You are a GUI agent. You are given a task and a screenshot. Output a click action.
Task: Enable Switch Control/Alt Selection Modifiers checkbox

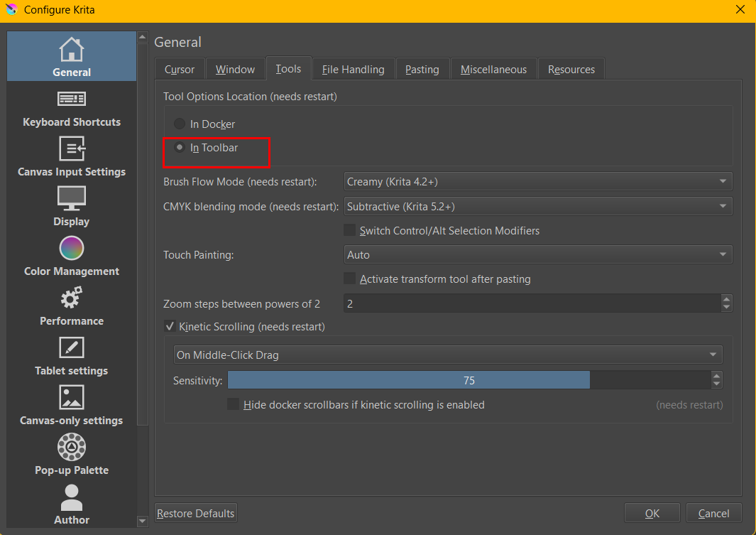coord(350,231)
